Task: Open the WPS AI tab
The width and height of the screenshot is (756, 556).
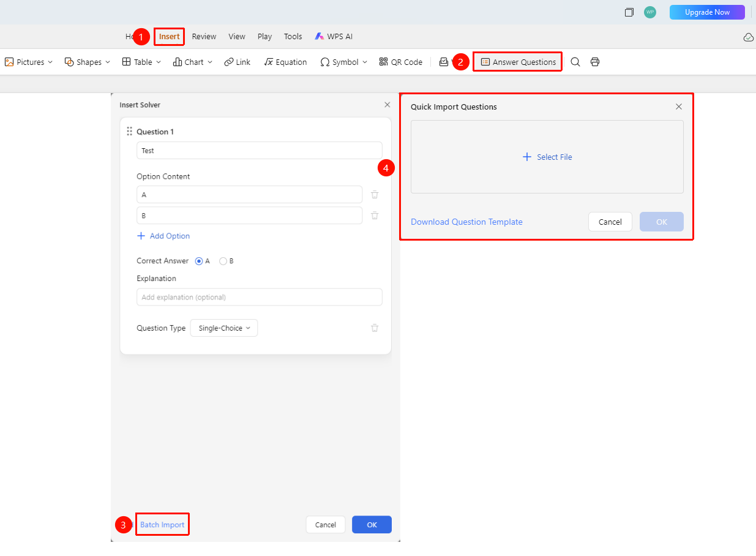Action: click(x=334, y=37)
